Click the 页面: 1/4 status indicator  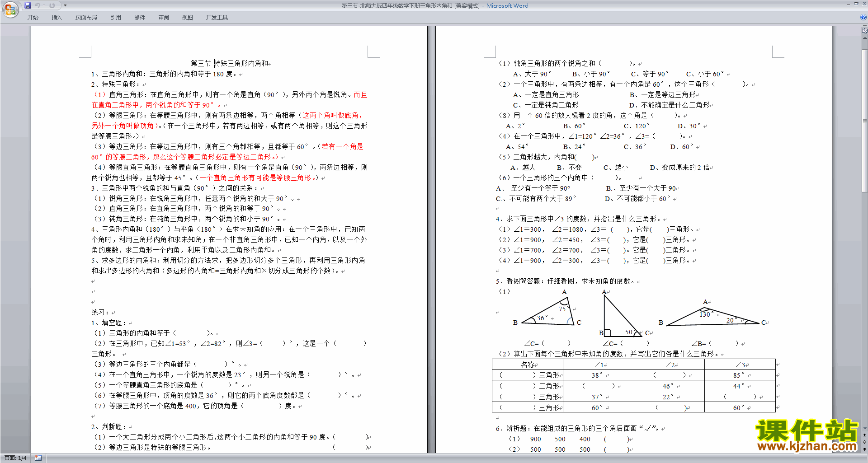pyautogui.click(x=15, y=458)
